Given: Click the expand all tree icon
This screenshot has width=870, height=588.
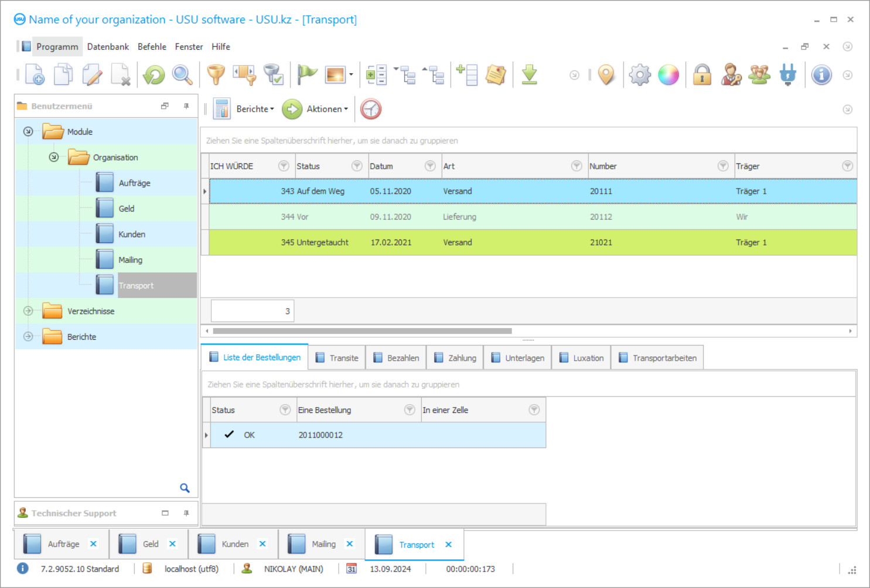Looking at the screenshot, I should coord(405,75).
